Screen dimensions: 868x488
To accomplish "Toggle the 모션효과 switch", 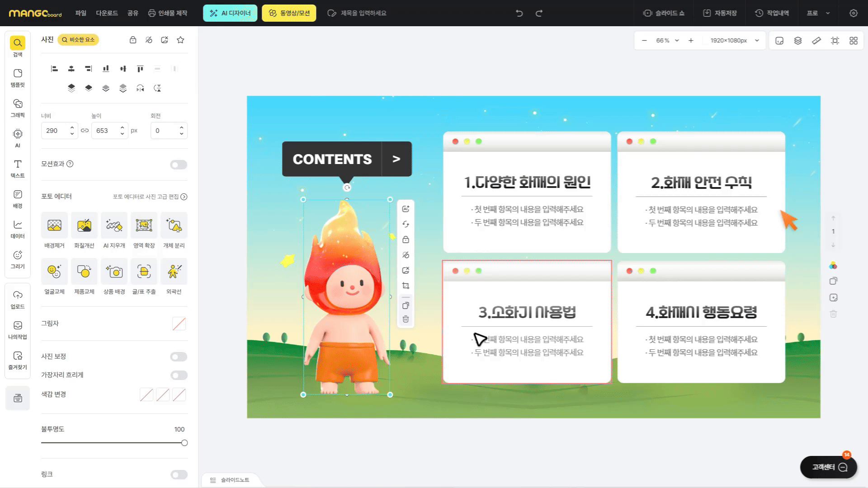I will 179,165.
